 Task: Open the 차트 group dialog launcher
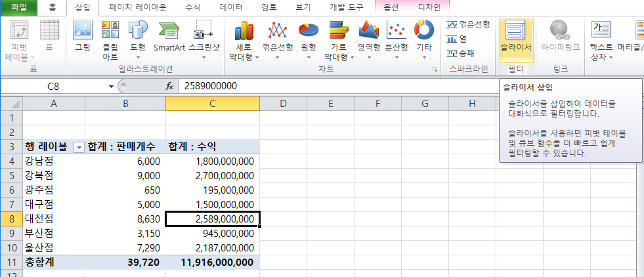point(435,70)
